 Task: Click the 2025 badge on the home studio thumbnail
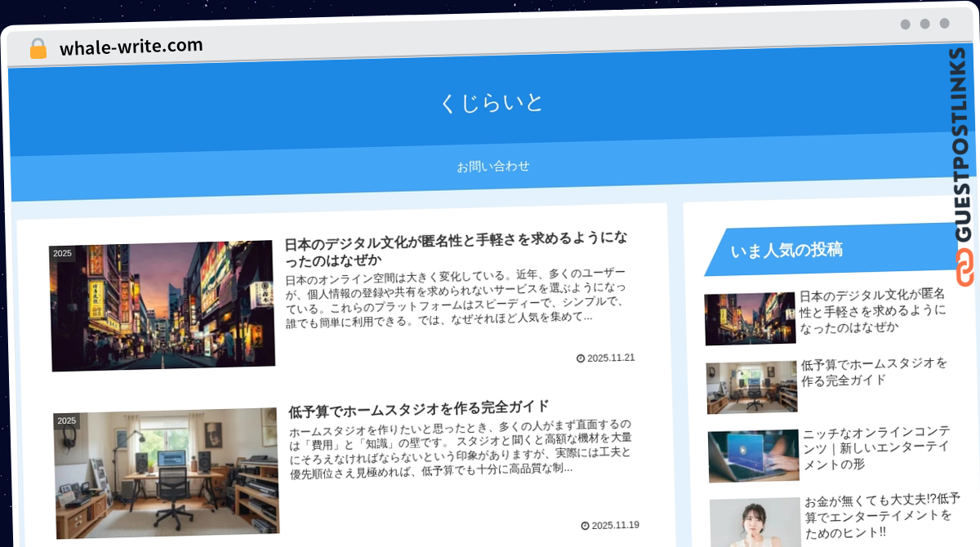point(67,421)
